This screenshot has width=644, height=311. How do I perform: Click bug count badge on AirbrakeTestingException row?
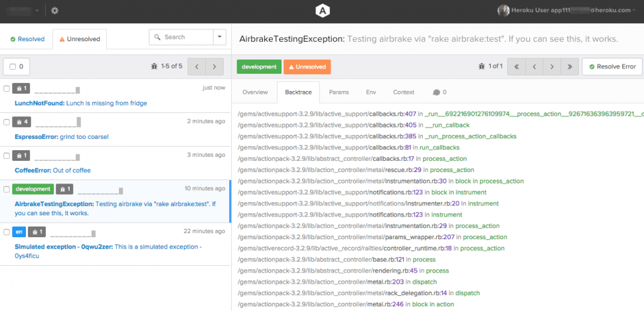(65, 189)
